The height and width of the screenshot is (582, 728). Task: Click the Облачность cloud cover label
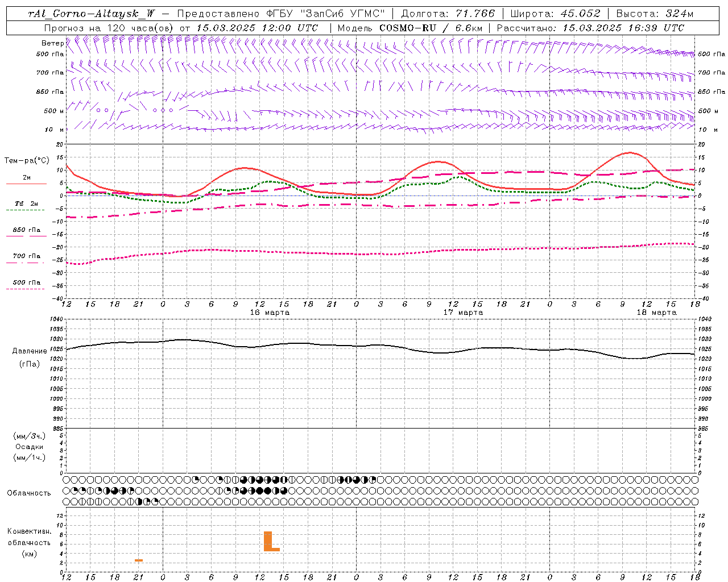[x=29, y=493]
